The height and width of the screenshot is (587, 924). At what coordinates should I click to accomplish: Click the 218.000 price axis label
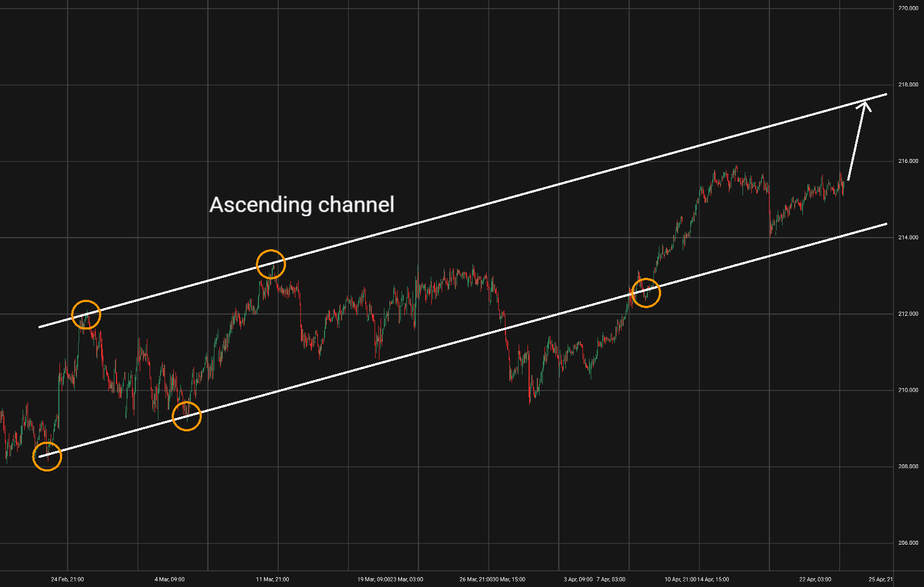click(908, 85)
